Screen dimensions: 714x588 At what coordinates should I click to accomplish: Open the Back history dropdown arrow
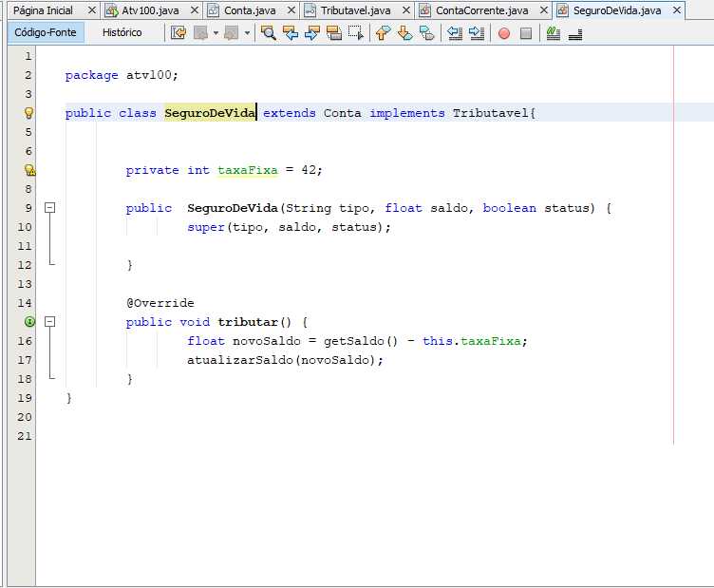point(216,33)
